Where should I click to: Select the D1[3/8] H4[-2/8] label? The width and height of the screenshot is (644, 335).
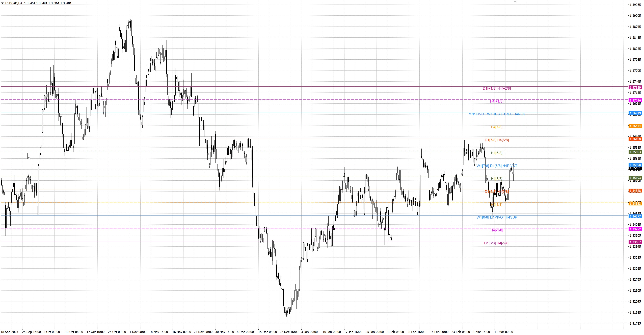(496, 243)
